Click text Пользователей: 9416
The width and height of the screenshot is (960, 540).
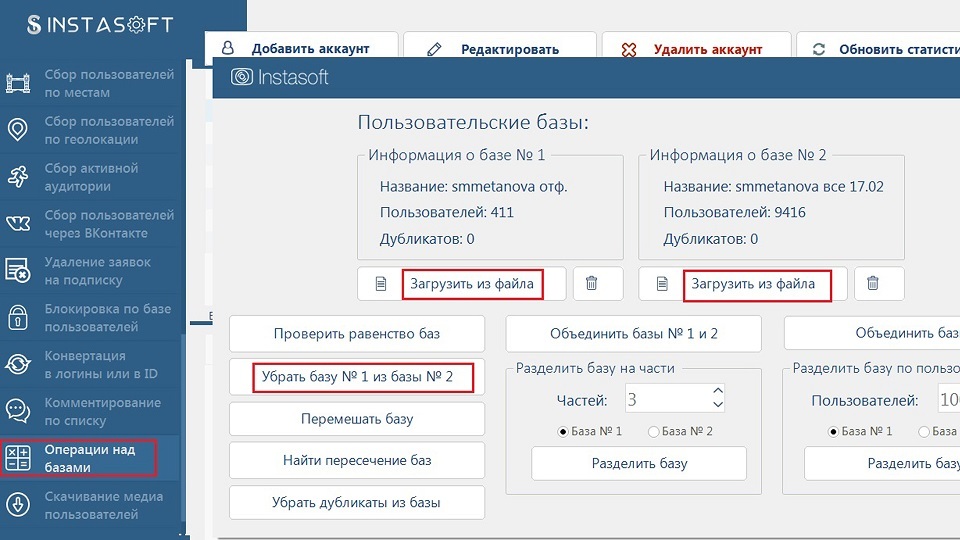click(734, 212)
